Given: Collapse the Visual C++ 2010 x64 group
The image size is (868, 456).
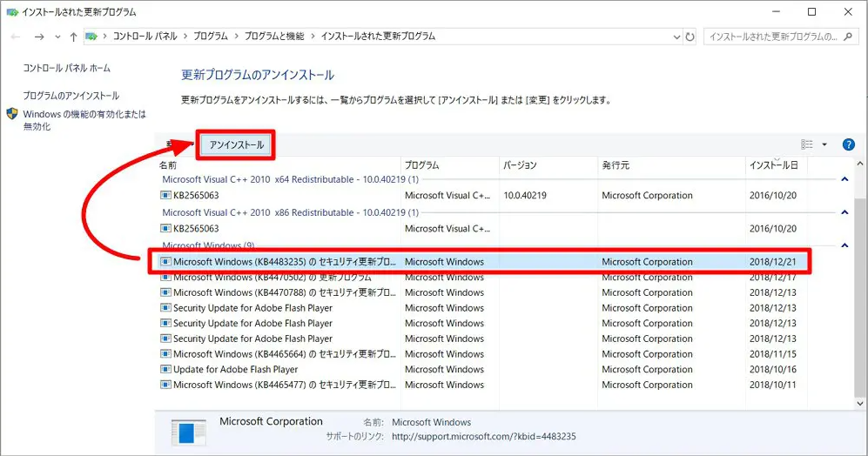Looking at the screenshot, I should coord(844,179).
